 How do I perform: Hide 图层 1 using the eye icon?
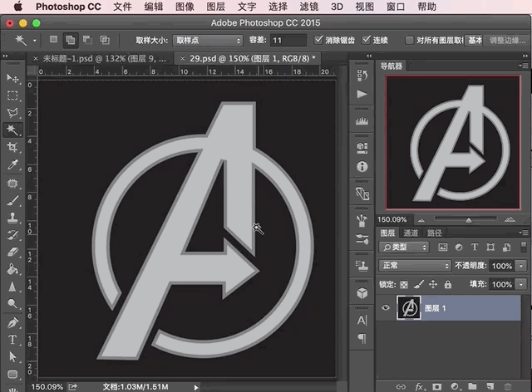[385, 308]
